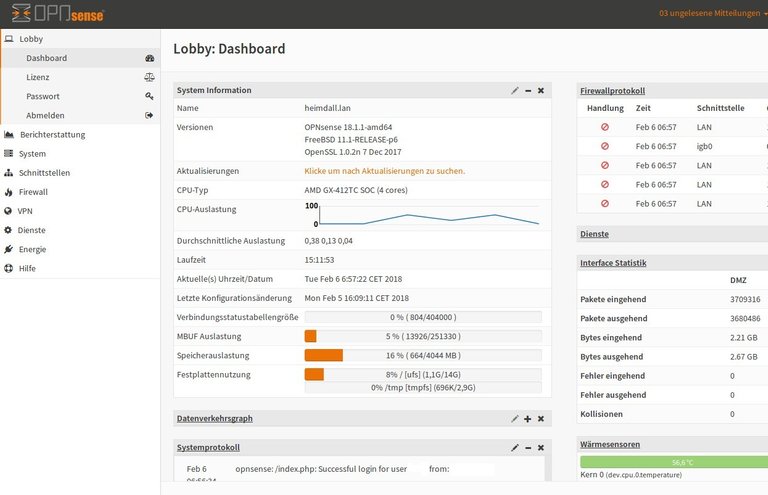
Task: Expand the Schnittstellen sidebar section
Action: click(x=44, y=172)
